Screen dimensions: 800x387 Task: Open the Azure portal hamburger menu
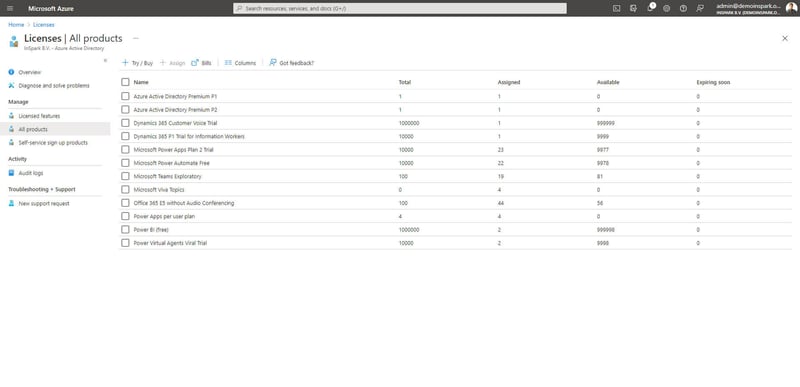click(x=10, y=8)
